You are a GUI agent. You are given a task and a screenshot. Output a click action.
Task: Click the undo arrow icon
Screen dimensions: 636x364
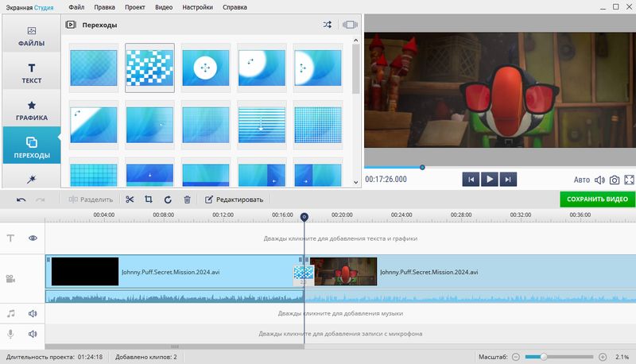21,199
